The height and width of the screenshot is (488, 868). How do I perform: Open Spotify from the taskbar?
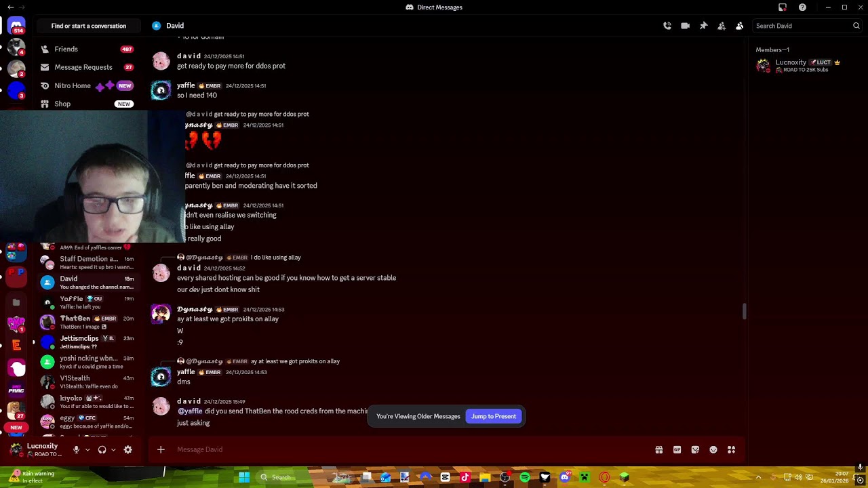525,477
